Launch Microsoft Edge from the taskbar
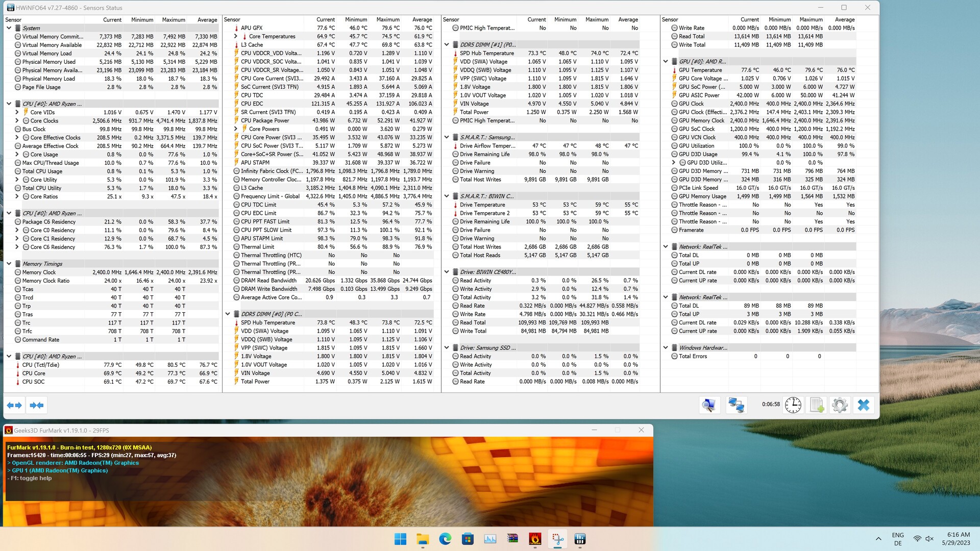The width and height of the screenshot is (980, 551). (x=445, y=539)
